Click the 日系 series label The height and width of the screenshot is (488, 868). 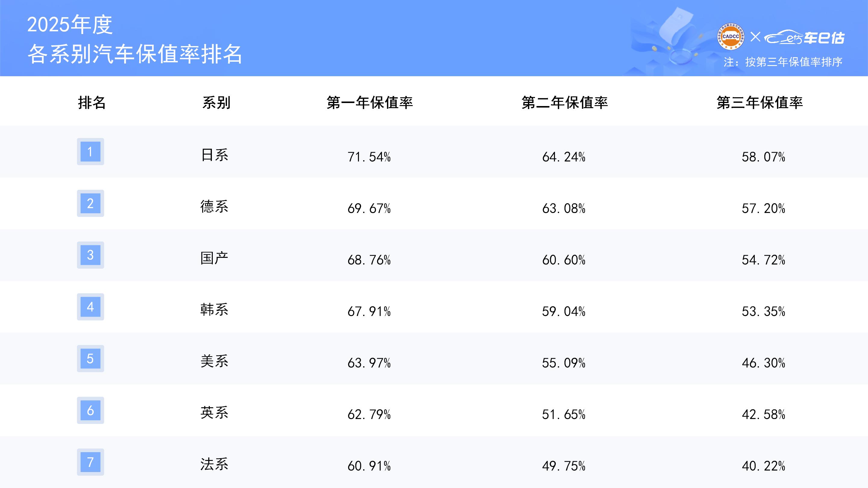coord(215,155)
